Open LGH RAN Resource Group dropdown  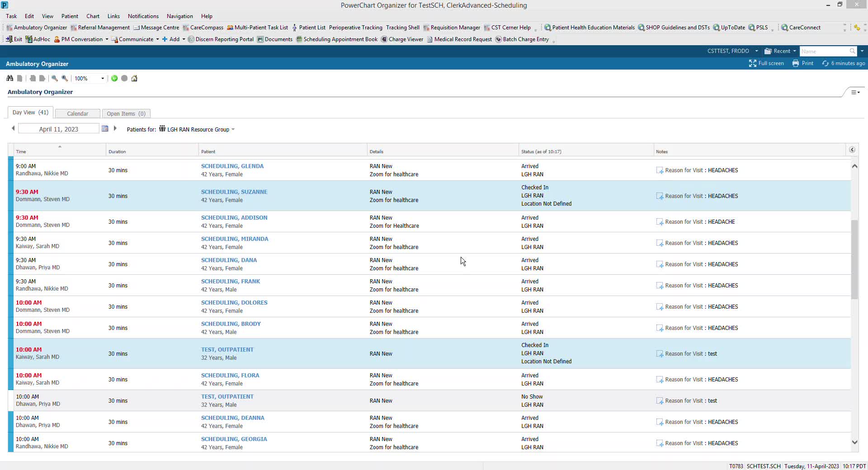point(197,129)
